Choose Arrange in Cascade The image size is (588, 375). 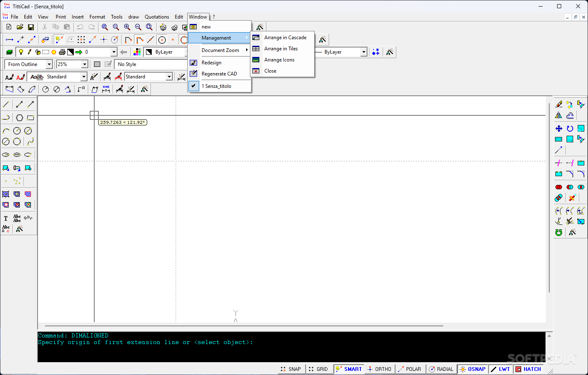click(x=282, y=38)
